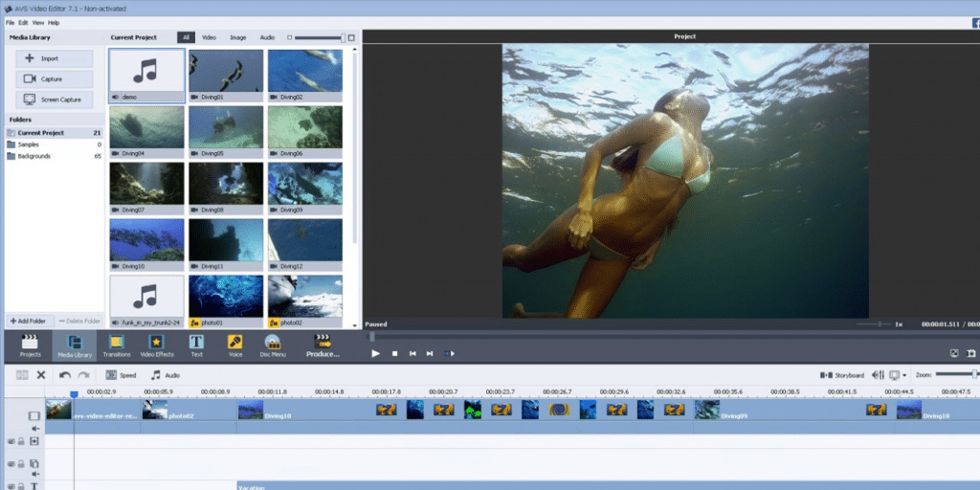This screenshot has width=980, height=490.
Task: Select the Samples folder
Action: (55, 145)
